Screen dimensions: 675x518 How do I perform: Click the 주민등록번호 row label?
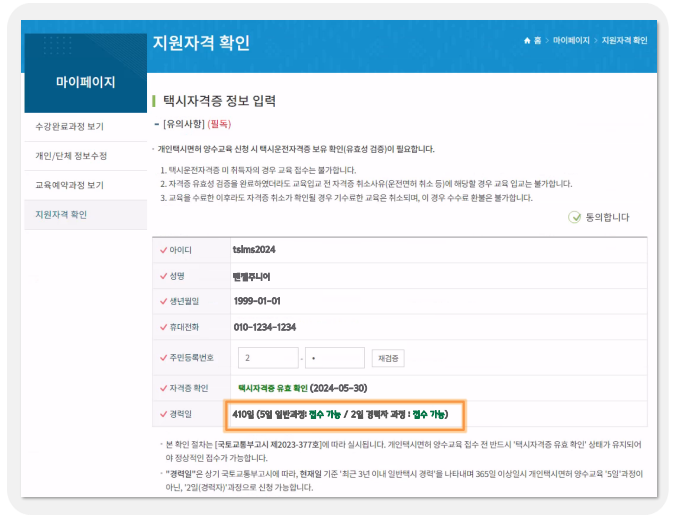pos(192,358)
